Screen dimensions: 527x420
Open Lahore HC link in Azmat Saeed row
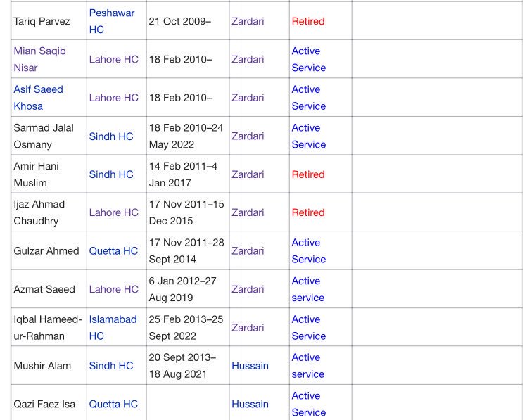(x=113, y=289)
